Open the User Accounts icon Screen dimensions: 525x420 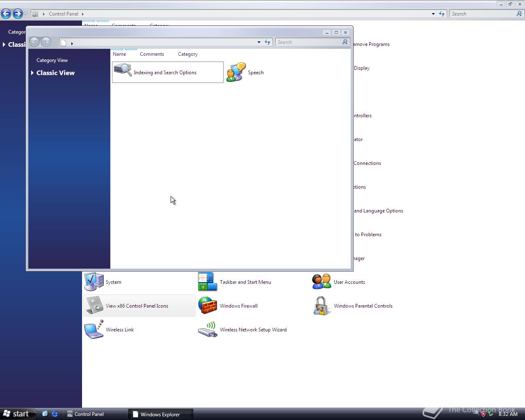322,282
